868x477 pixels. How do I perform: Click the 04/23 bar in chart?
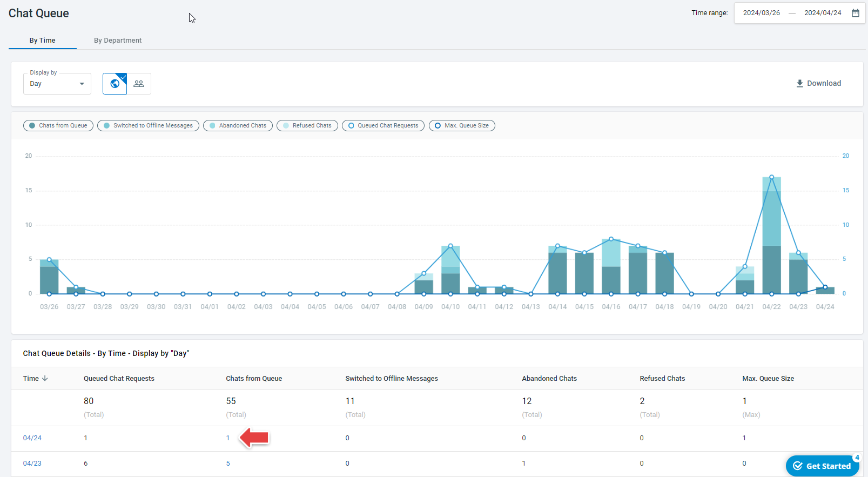coord(798,273)
